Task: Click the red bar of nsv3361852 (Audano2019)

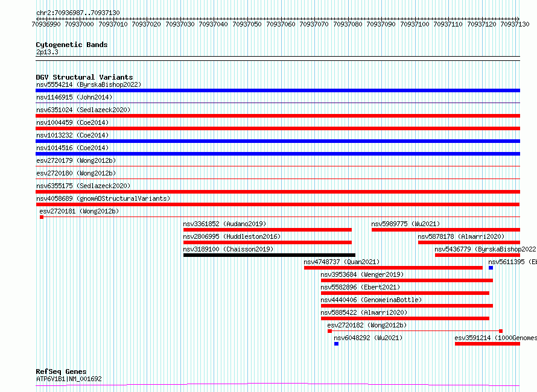Action: (267, 230)
